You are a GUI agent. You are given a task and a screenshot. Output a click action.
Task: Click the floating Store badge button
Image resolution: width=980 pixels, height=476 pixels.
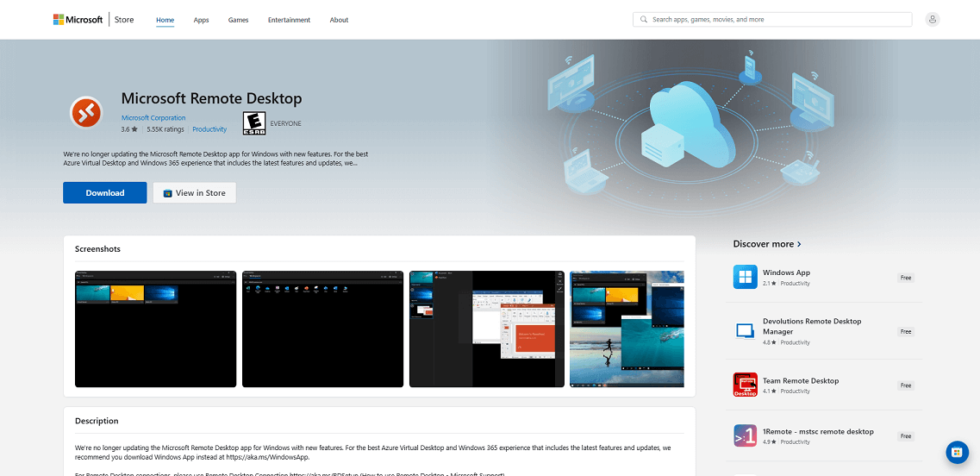957,452
